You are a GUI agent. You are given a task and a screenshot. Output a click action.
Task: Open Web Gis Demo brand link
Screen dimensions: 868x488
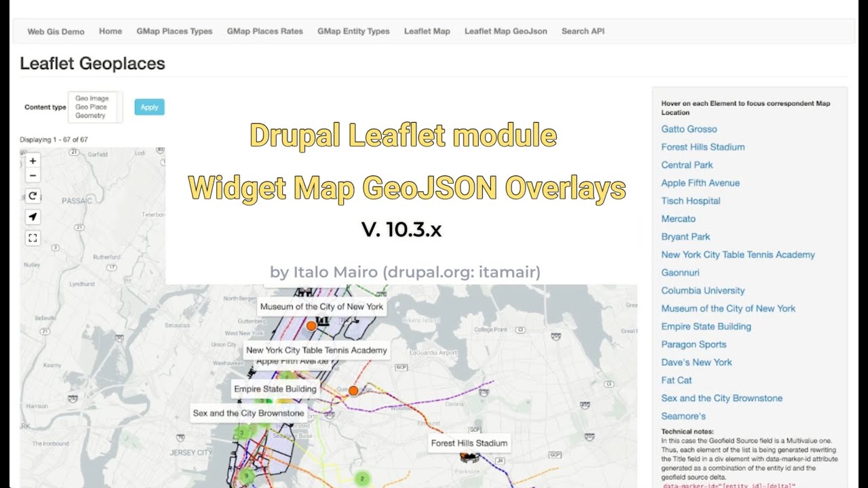click(x=56, y=31)
